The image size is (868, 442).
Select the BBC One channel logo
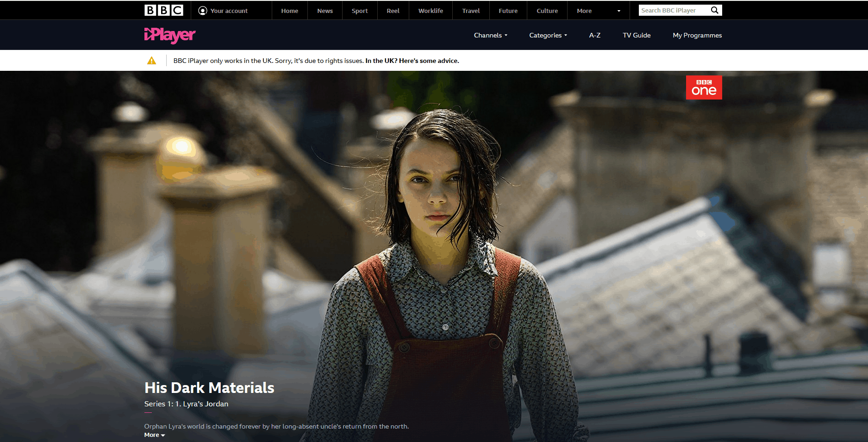(703, 87)
